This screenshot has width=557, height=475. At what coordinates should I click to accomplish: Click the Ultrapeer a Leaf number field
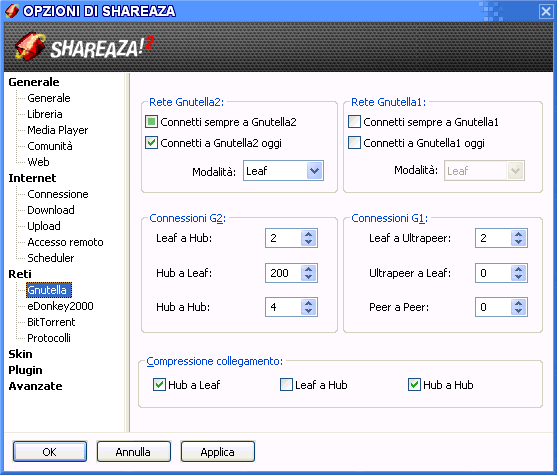(493, 273)
